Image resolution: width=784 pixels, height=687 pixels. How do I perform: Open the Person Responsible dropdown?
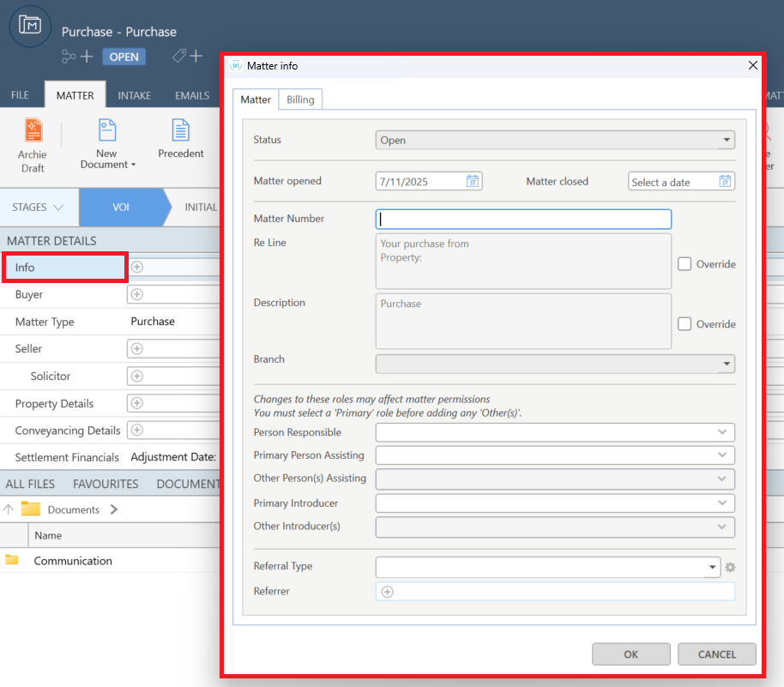[x=723, y=432]
